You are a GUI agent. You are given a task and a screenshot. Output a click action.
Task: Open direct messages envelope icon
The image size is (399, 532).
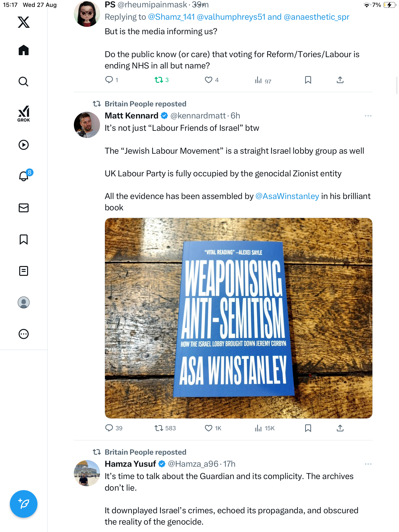click(24, 208)
